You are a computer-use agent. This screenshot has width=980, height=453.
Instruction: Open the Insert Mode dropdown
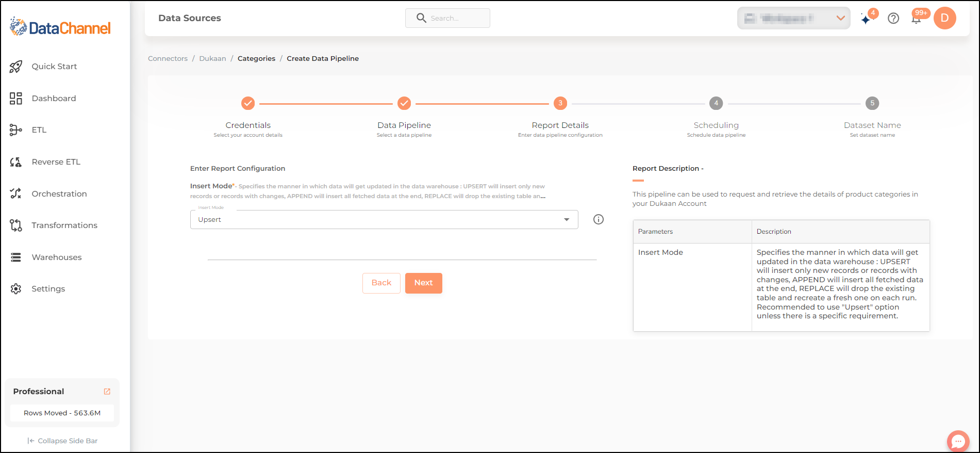384,219
